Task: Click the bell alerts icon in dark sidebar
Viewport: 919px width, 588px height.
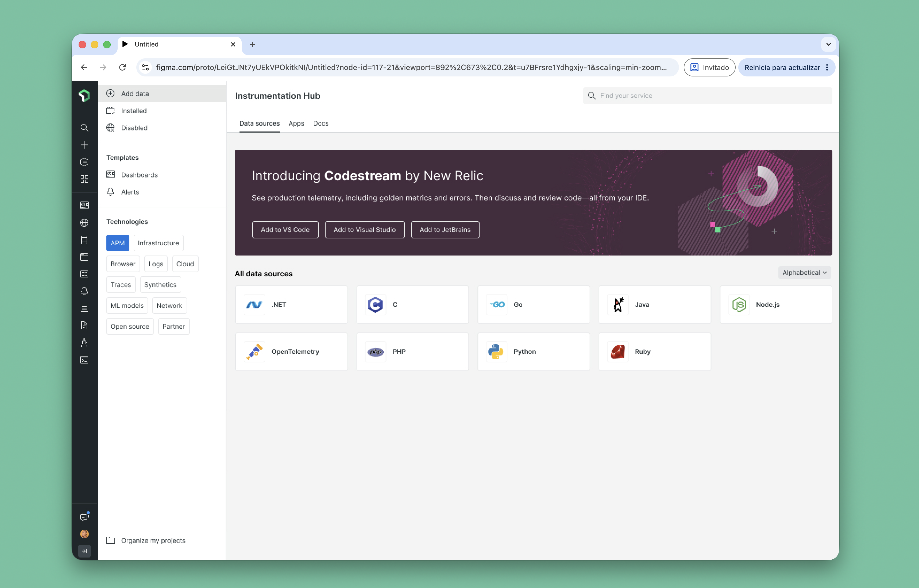Action: (x=84, y=291)
